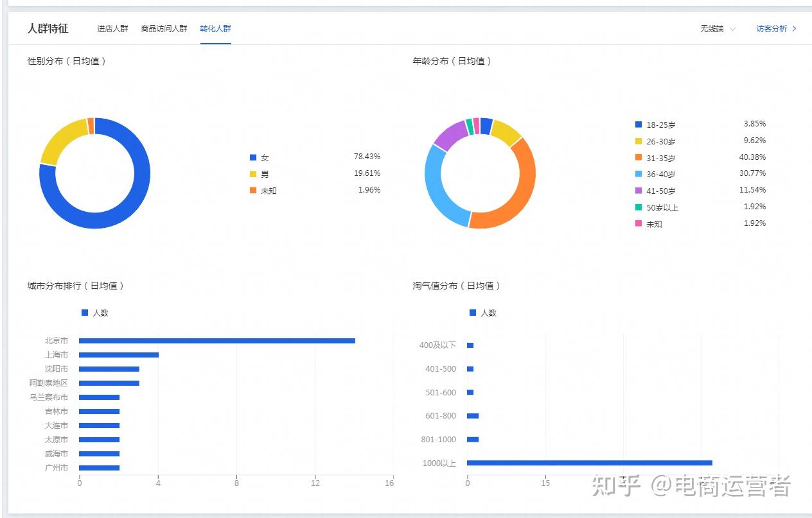Select the 转化人群 tab
This screenshot has width=812, height=518.
(215, 29)
